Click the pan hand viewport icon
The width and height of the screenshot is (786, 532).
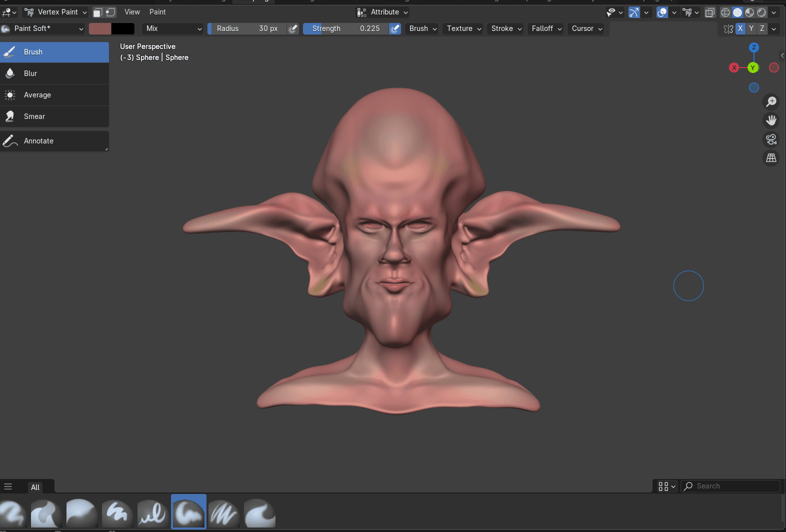point(771,120)
